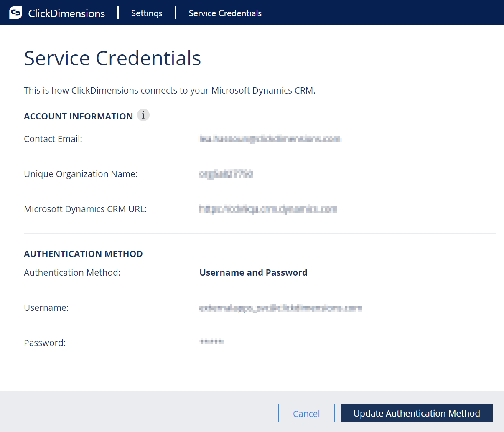Select Service Credentials in the navigation bar
The image size is (504, 432).
225,13
